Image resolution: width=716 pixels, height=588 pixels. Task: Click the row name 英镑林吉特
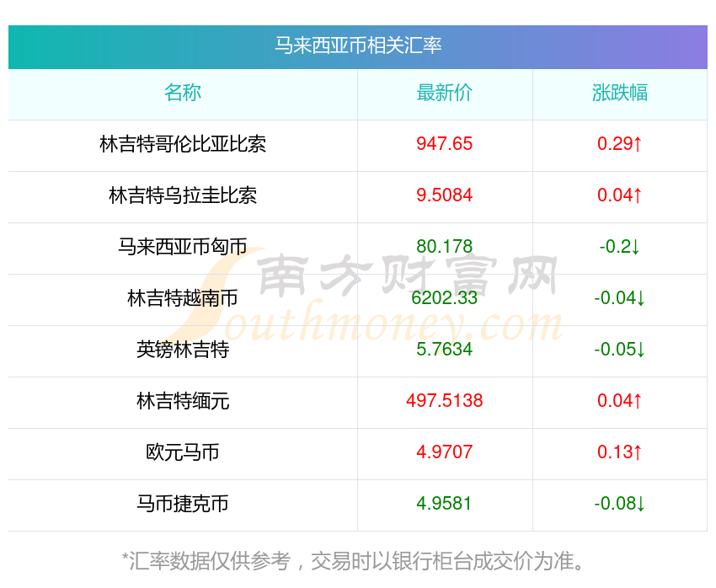point(183,350)
